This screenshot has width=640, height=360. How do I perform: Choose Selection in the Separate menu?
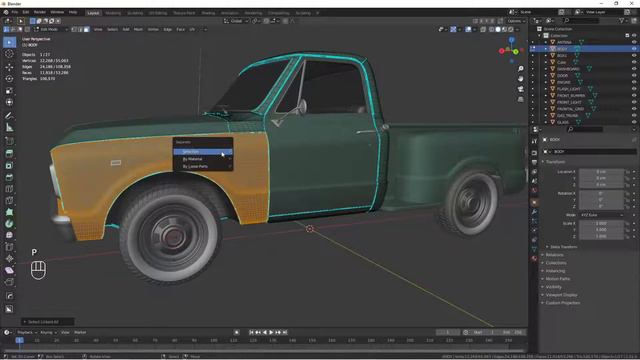(203, 151)
